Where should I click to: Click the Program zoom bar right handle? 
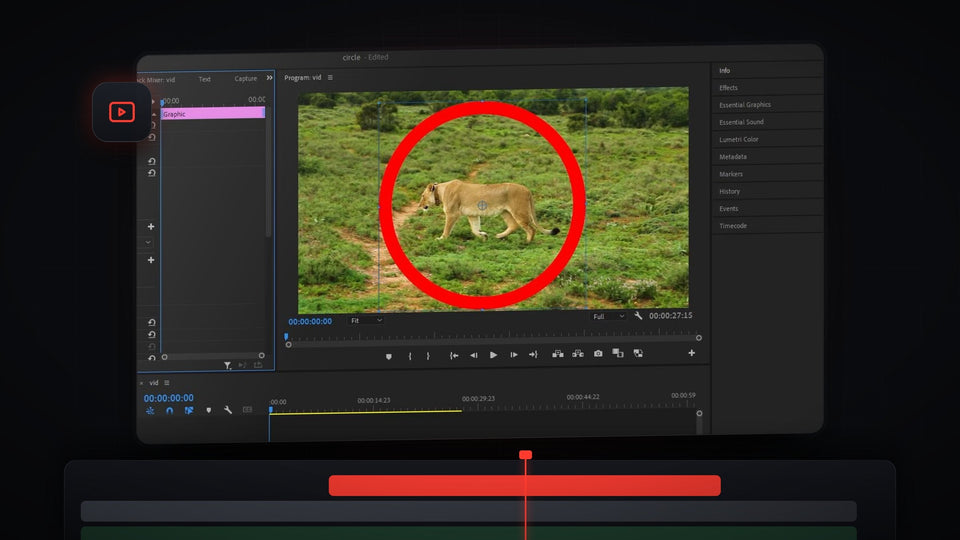click(x=699, y=337)
